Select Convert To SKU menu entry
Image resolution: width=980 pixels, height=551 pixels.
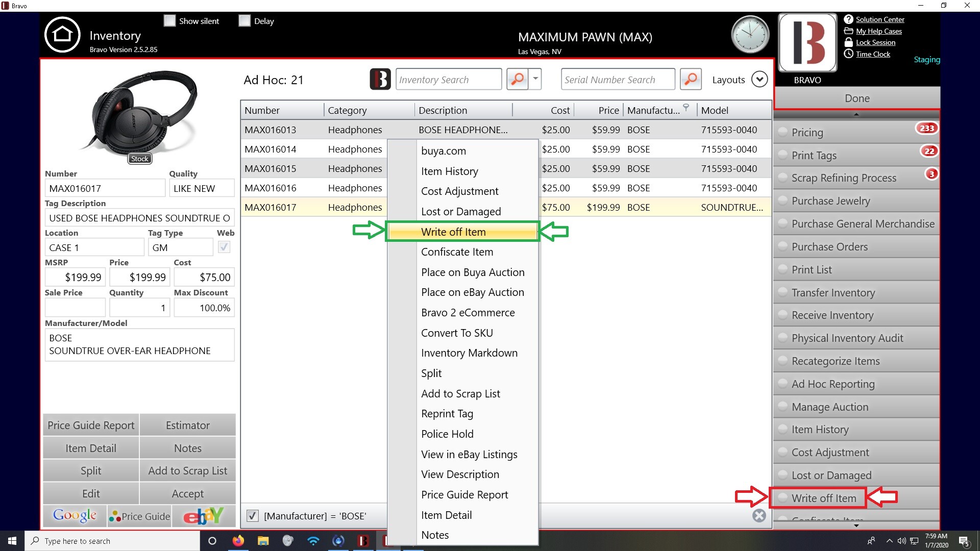462,333
